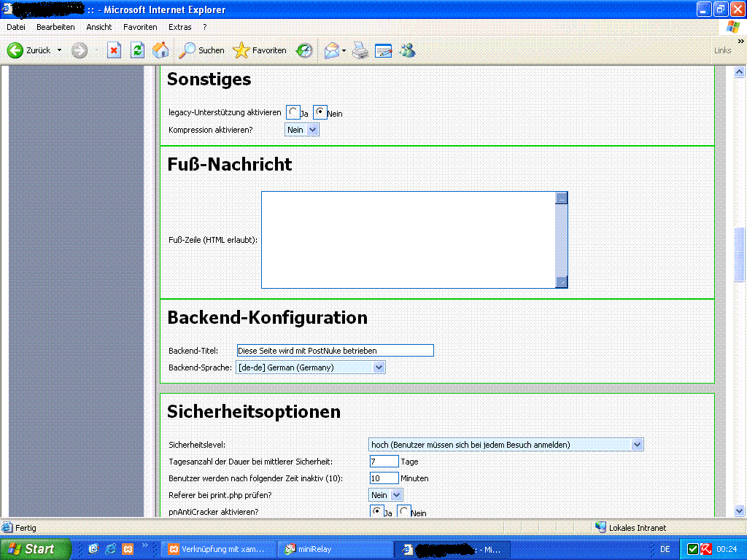Viewport: 747px width, 560px height.
Task: Go to the Home page icon
Action: [x=160, y=50]
